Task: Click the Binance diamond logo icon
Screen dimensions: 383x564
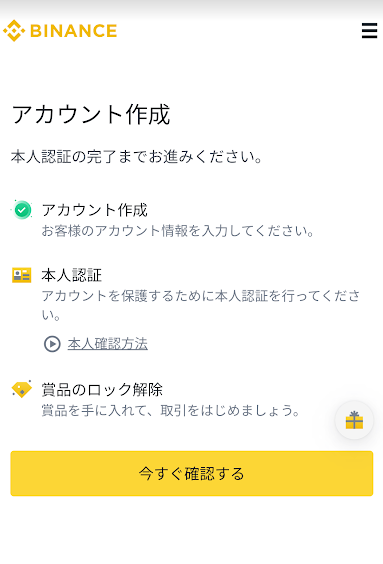Action: (x=14, y=31)
